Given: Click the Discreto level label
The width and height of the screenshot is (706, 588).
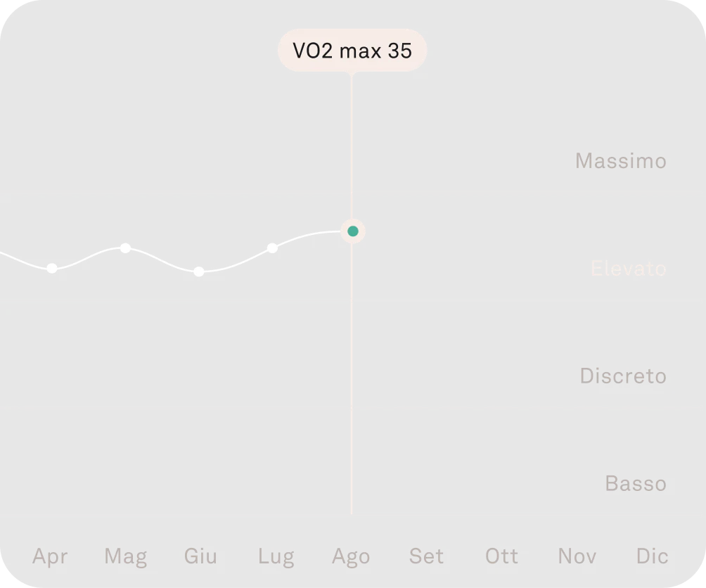Looking at the screenshot, I should 622,376.
